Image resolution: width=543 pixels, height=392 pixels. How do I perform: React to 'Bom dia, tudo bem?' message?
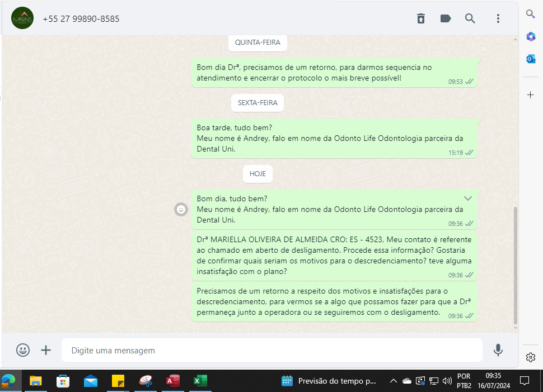[x=181, y=209]
